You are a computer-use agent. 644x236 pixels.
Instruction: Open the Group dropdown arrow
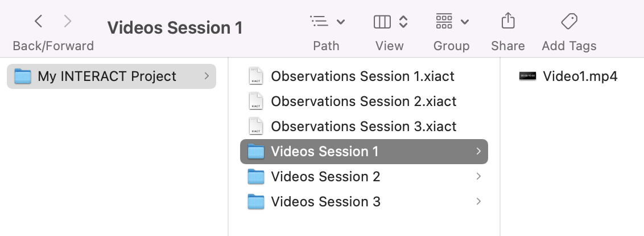[x=465, y=22]
